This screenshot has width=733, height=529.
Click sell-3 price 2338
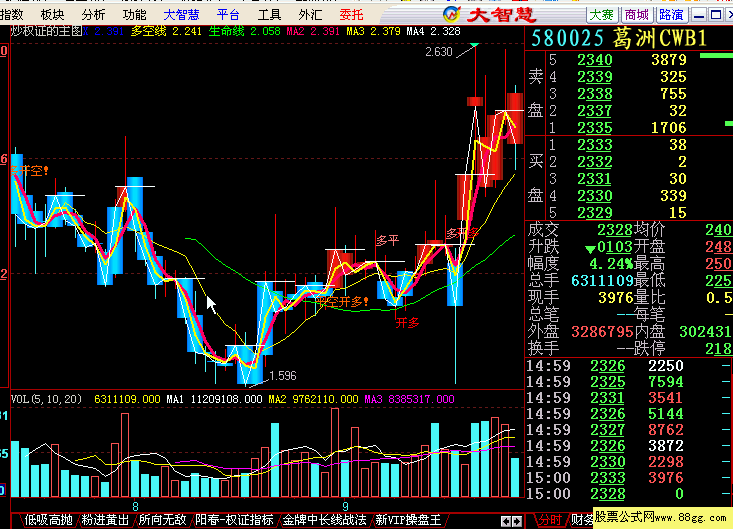point(595,94)
